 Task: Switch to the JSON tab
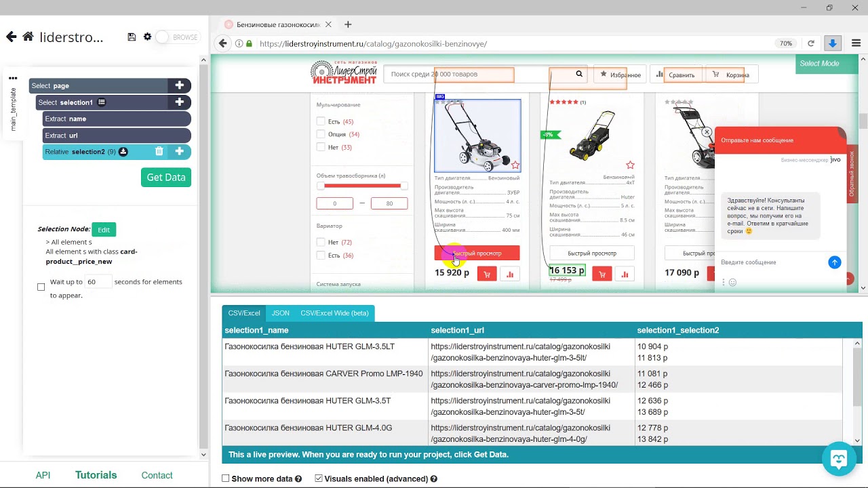(281, 313)
